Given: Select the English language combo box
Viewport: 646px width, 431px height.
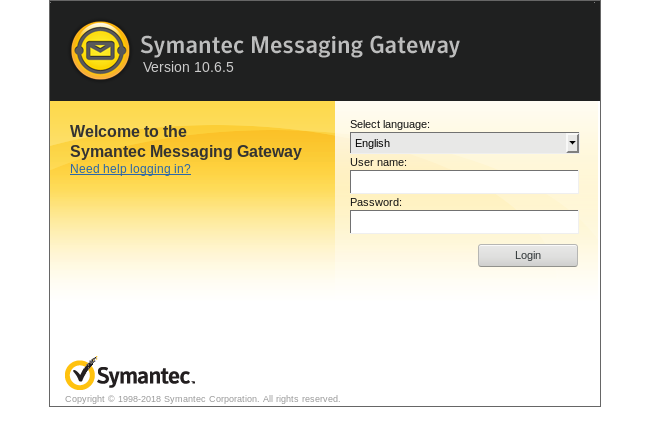Looking at the screenshot, I should [464, 143].
